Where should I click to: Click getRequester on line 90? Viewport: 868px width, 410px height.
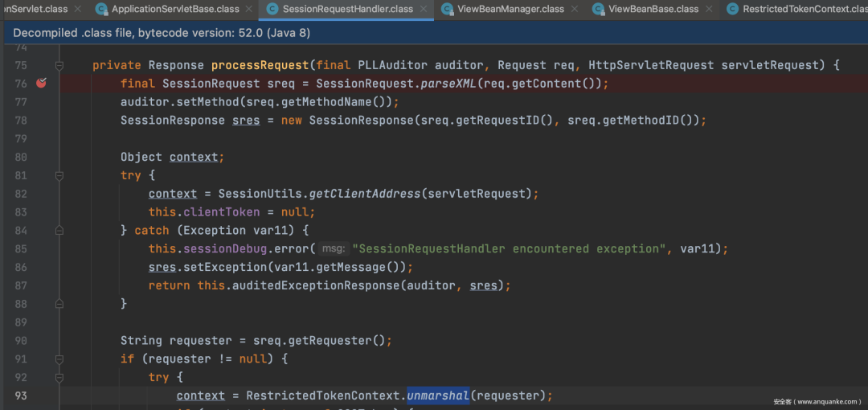tap(330, 340)
